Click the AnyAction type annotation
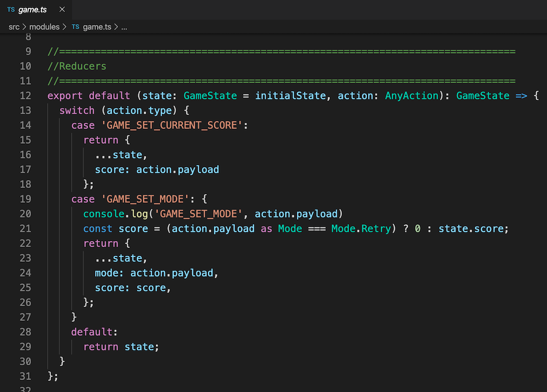Image resolution: width=547 pixels, height=392 pixels. [x=411, y=95]
